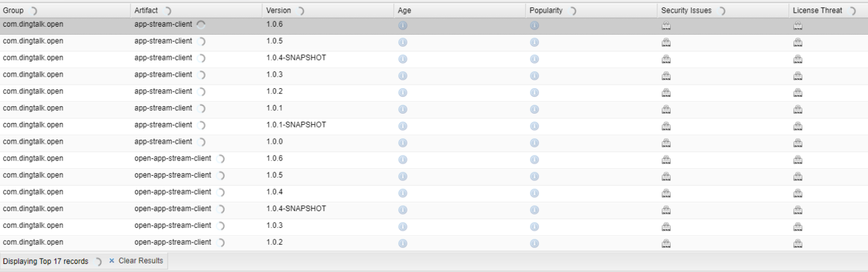The width and height of the screenshot is (868, 272).
Task: Click the Security Issues column header
Action: [724, 10]
